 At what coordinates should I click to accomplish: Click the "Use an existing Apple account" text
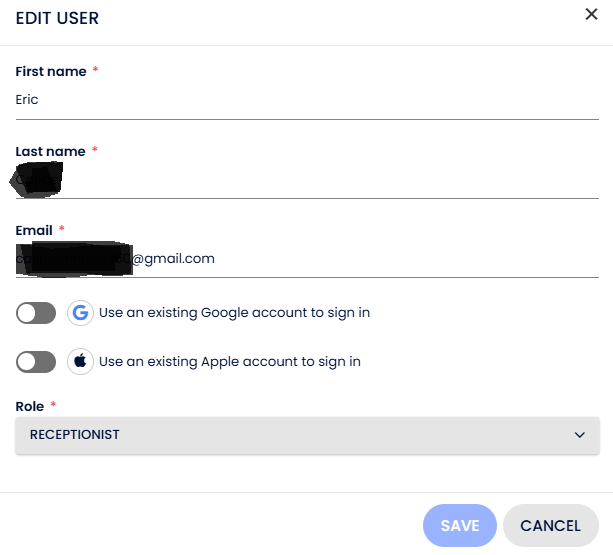[x=230, y=361]
